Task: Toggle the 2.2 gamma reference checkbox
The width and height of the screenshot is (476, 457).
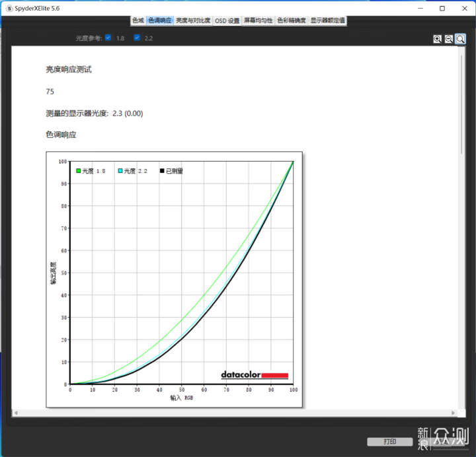Action: [137, 38]
